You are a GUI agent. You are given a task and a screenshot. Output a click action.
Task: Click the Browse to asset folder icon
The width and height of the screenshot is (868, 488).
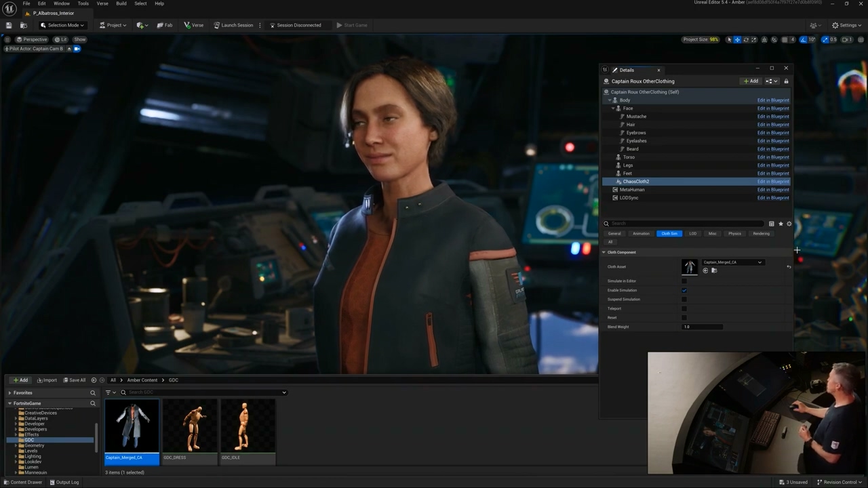click(714, 270)
